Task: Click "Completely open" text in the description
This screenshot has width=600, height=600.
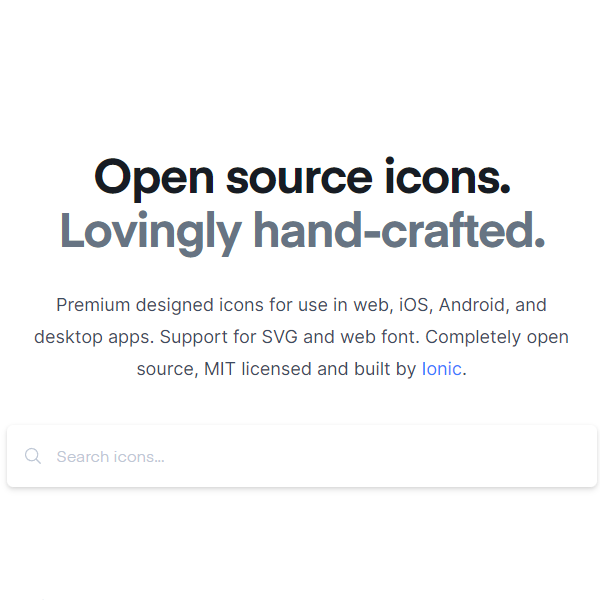Action: tap(497, 338)
